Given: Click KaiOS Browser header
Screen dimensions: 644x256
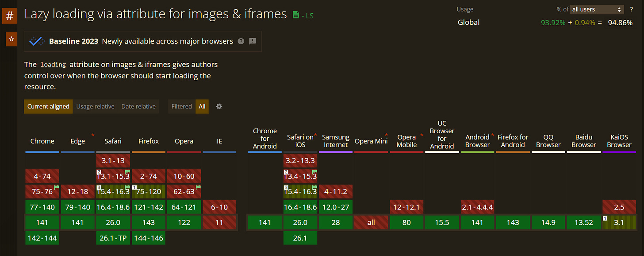Looking at the screenshot, I should pyautogui.click(x=619, y=141).
